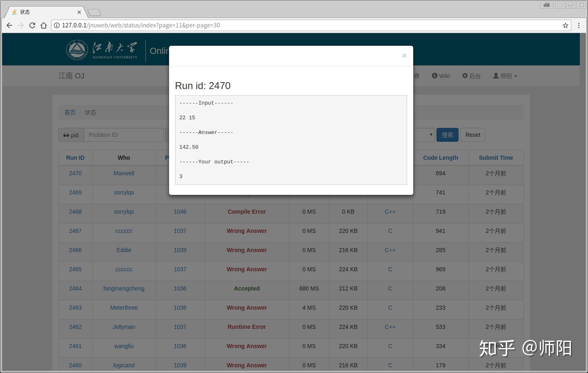Reload the current page
This screenshot has height=373, width=588.
(32, 25)
